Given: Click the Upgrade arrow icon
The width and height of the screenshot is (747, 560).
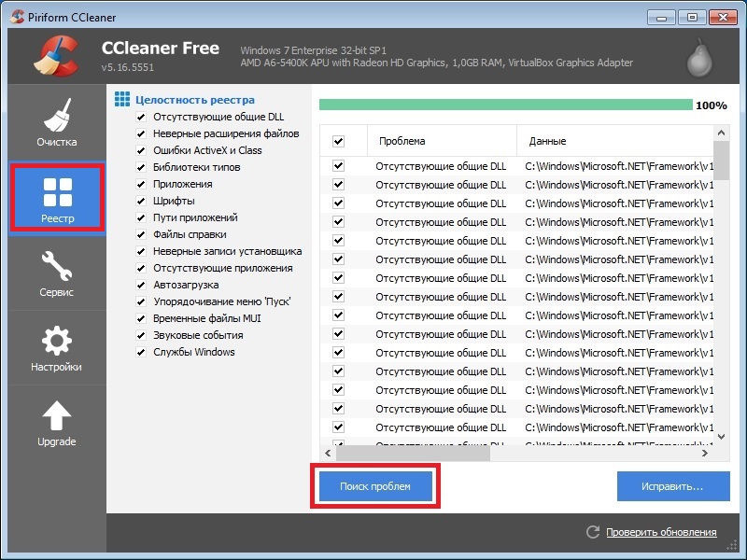Looking at the screenshot, I should coord(57,416).
